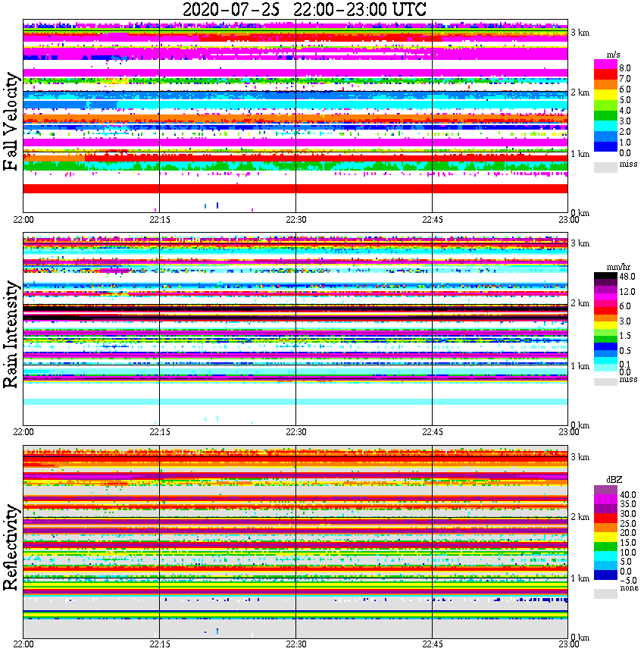
Task: Click the '22:30' tick under Reflectivity panel
Action: 296,644
